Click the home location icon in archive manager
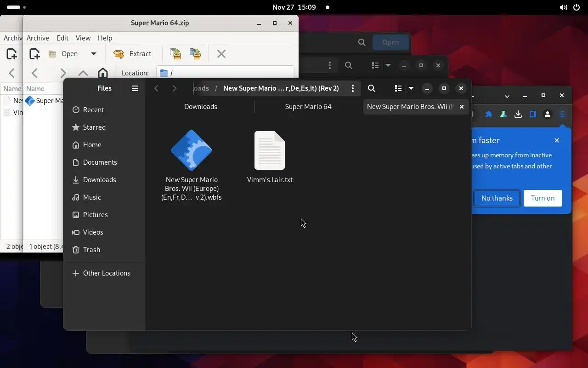Screen dimensions: 588x368 103,73
